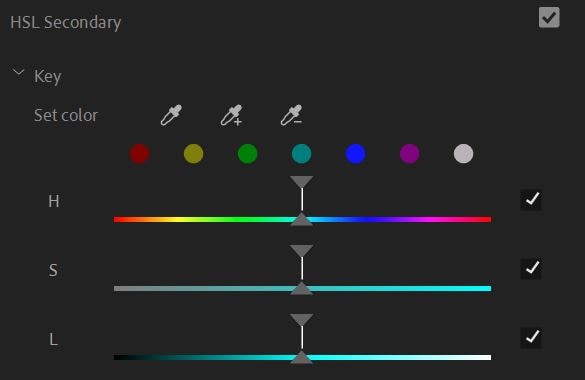Choose the green color swatch
585x380 pixels.
coord(248,154)
